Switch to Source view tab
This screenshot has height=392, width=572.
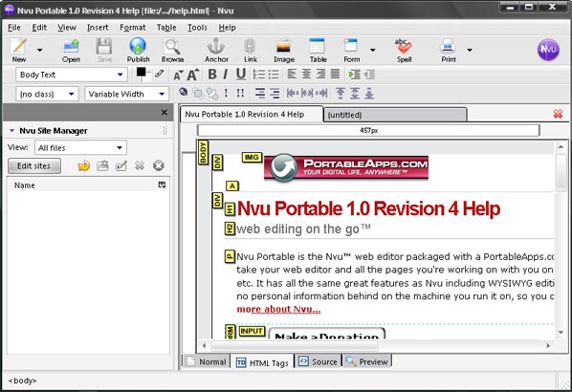tap(318, 361)
